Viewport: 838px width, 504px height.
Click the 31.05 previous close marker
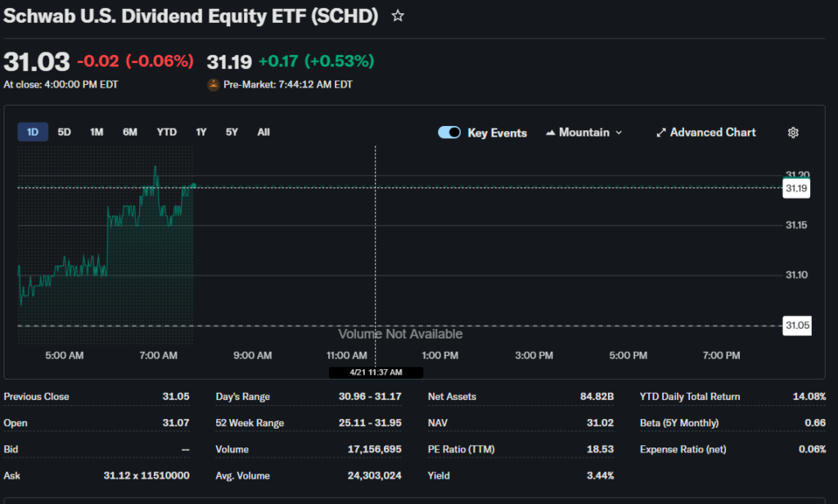(796, 326)
